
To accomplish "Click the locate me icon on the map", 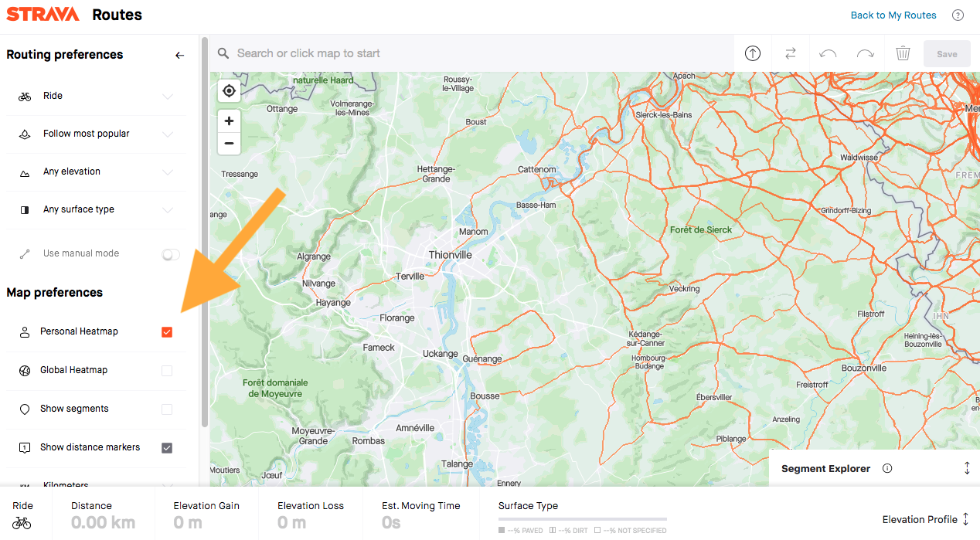I will (x=229, y=90).
